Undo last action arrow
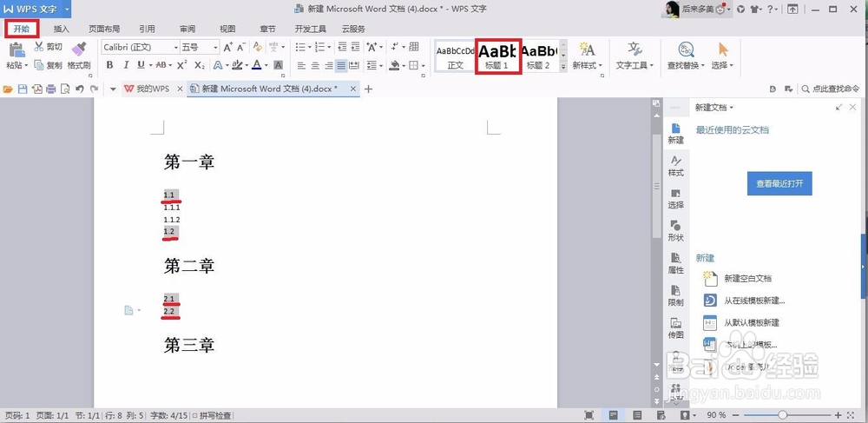 pos(80,89)
